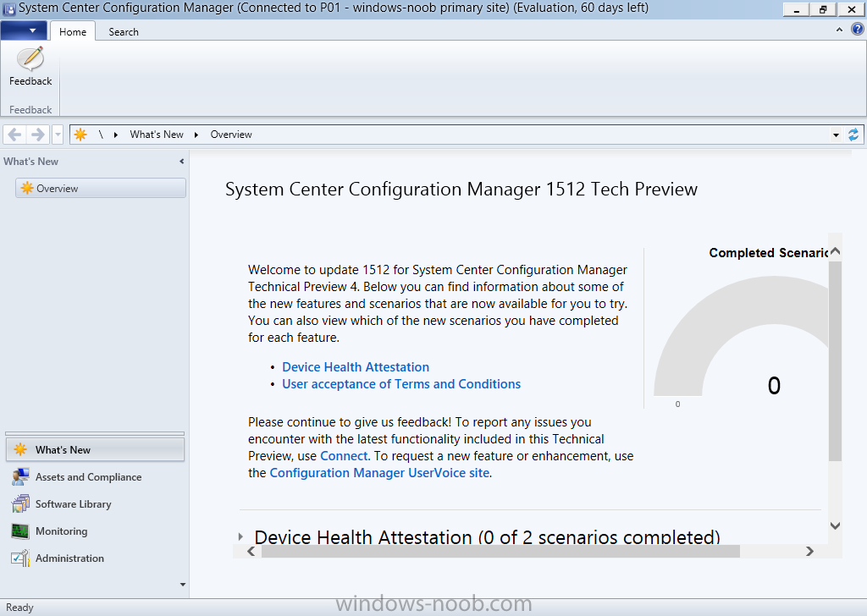The height and width of the screenshot is (616, 867).
Task: Collapse the ribbon with the up chevron
Action: click(x=839, y=30)
